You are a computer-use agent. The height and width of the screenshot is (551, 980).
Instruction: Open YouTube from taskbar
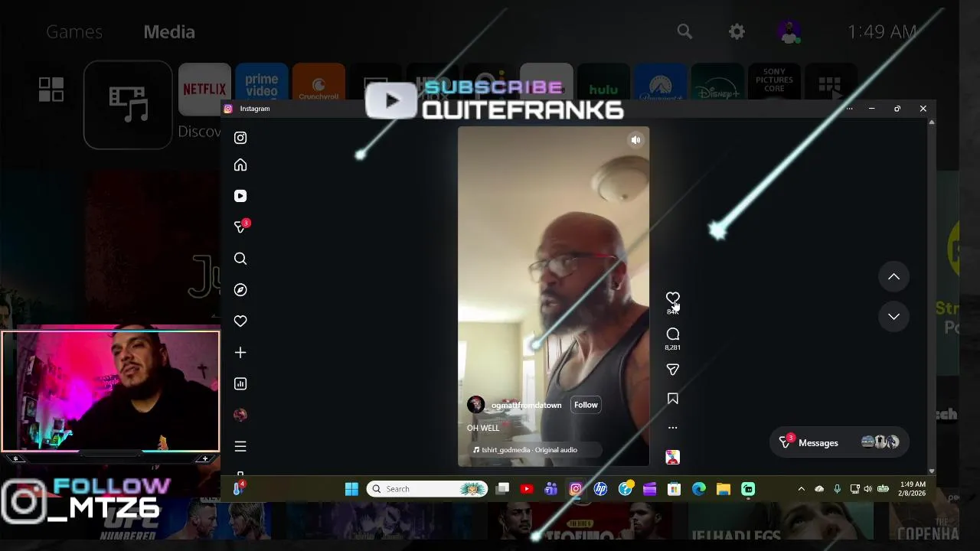coord(527,489)
